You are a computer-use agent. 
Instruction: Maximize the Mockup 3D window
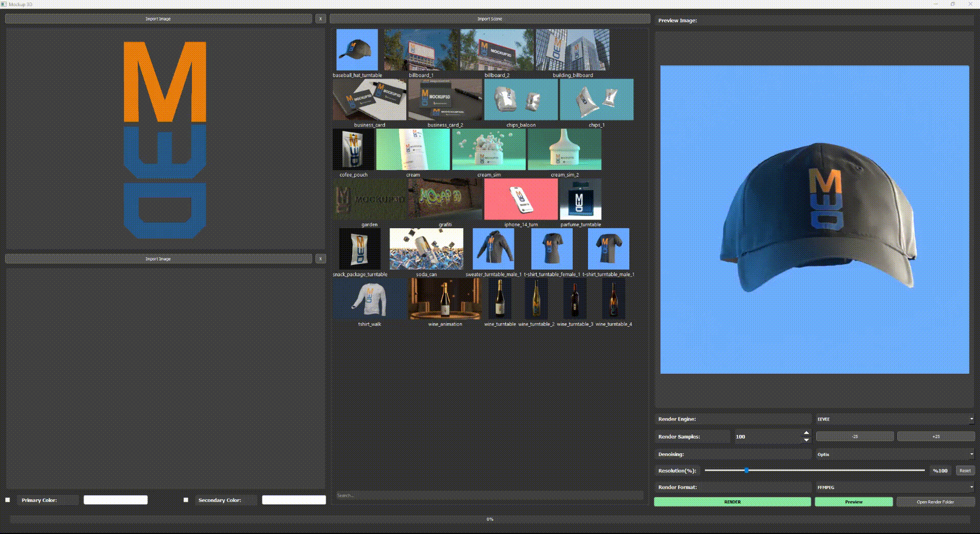point(952,4)
